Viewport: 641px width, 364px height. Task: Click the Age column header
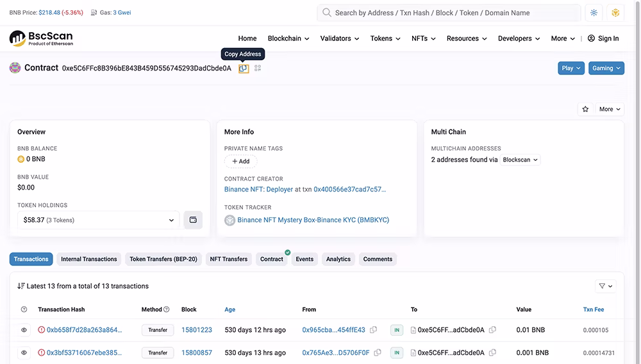[x=229, y=310]
